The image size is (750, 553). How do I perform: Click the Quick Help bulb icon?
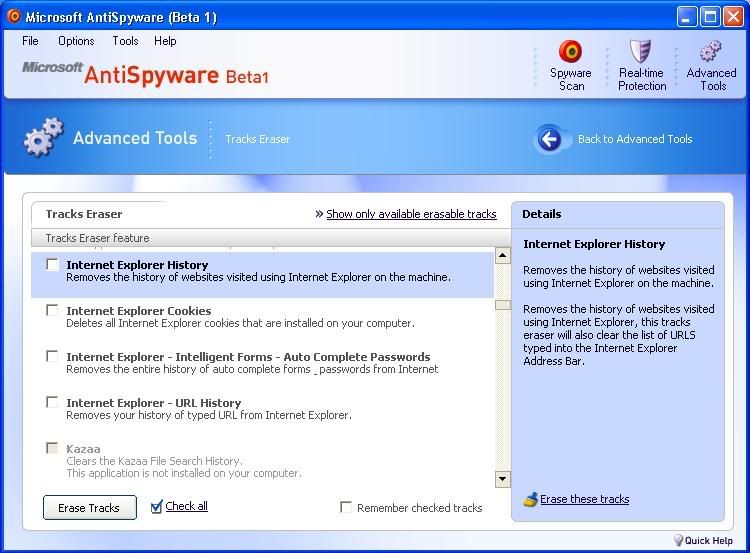pyautogui.click(x=678, y=540)
